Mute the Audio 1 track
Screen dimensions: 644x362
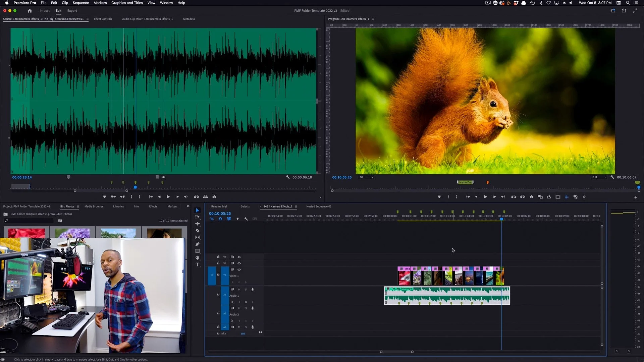pos(239,289)
